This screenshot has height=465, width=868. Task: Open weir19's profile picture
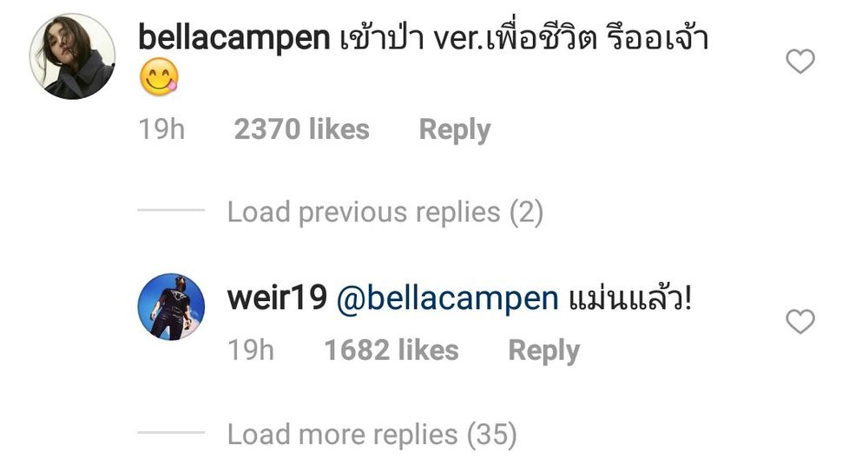click(171, 307)
